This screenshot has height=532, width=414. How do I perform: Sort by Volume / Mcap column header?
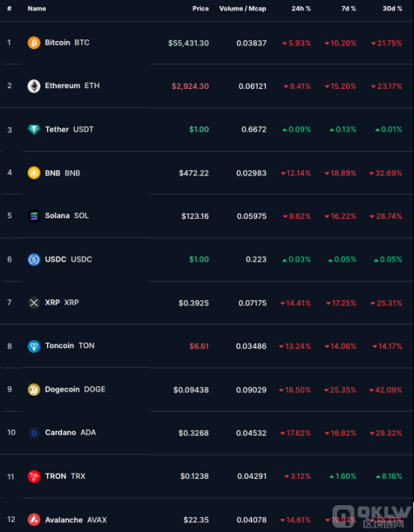[x=243, y=8]
